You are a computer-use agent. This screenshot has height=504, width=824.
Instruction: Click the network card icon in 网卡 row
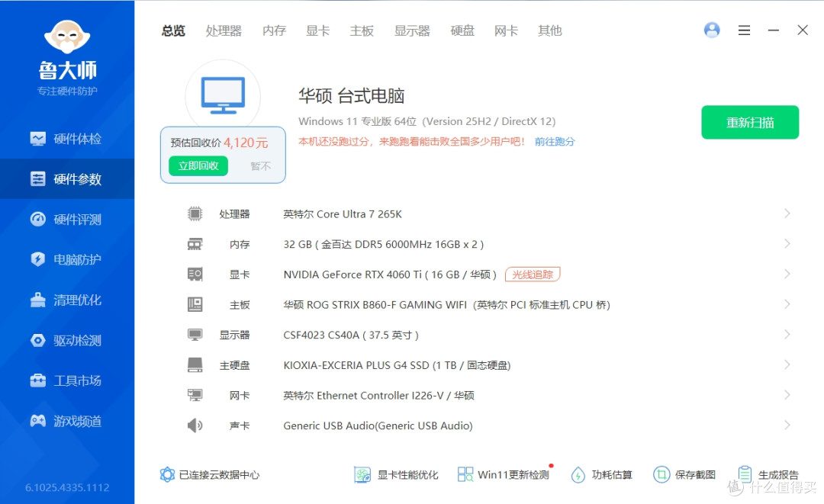click(x=195, y=395)
